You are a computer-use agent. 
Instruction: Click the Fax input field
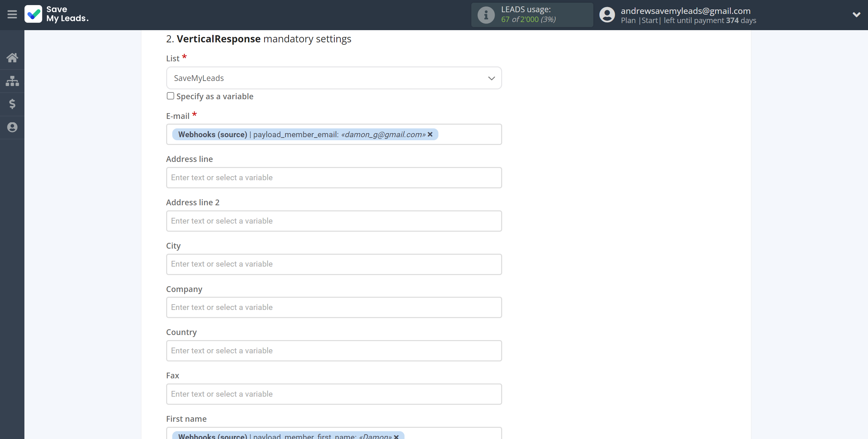click(x=334, y=394)
